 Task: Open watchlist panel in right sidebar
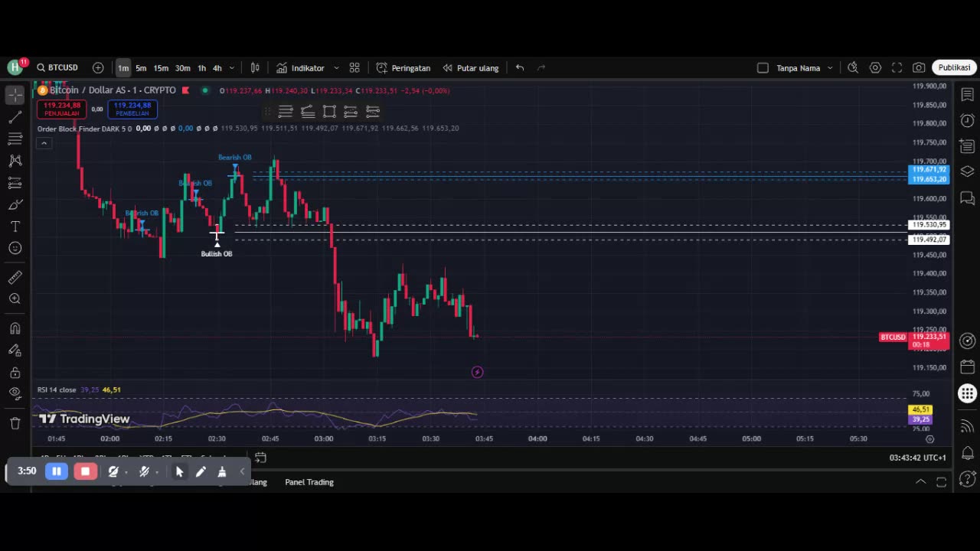click(x=967, y=95)
